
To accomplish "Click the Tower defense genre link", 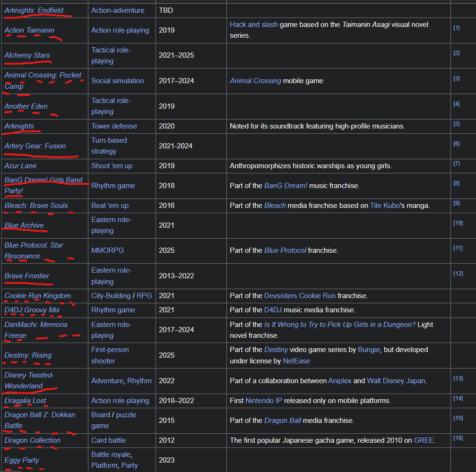I will pyautogui.click(x=114, y=126).
